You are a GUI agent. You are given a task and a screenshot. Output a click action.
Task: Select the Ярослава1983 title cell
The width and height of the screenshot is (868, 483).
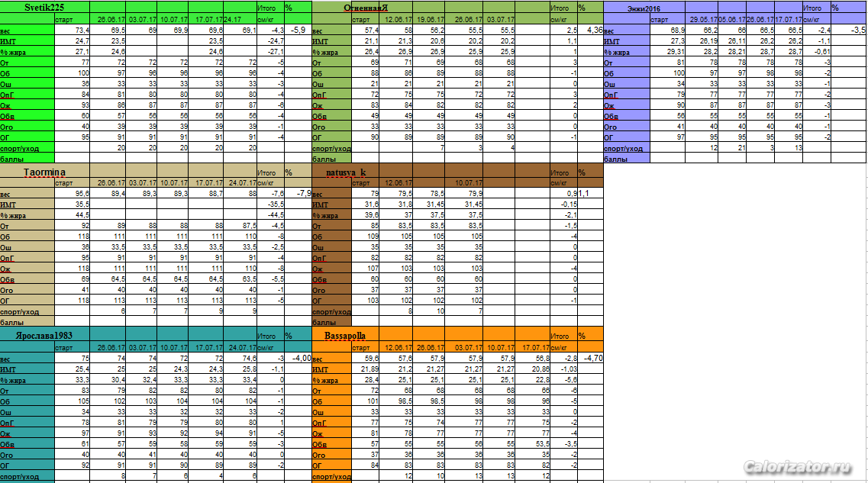click(x=45, y=335)
